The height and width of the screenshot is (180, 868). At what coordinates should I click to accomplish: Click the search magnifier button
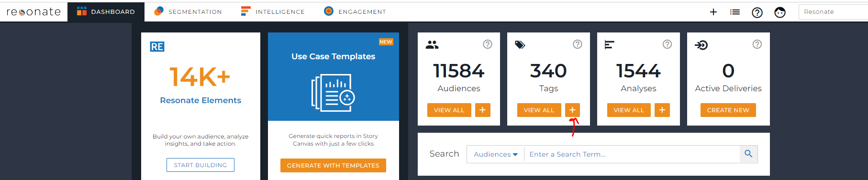748,154
